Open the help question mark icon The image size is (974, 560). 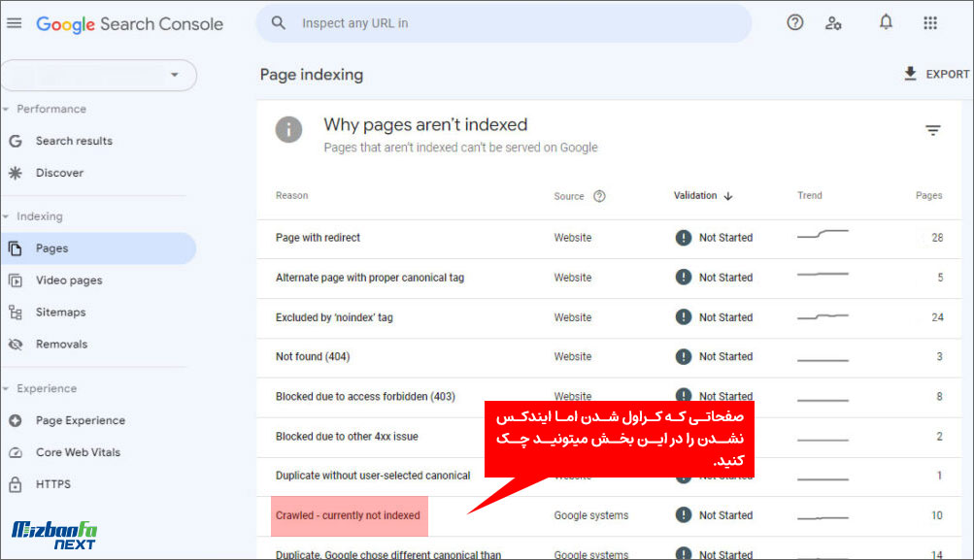[794, 23]
